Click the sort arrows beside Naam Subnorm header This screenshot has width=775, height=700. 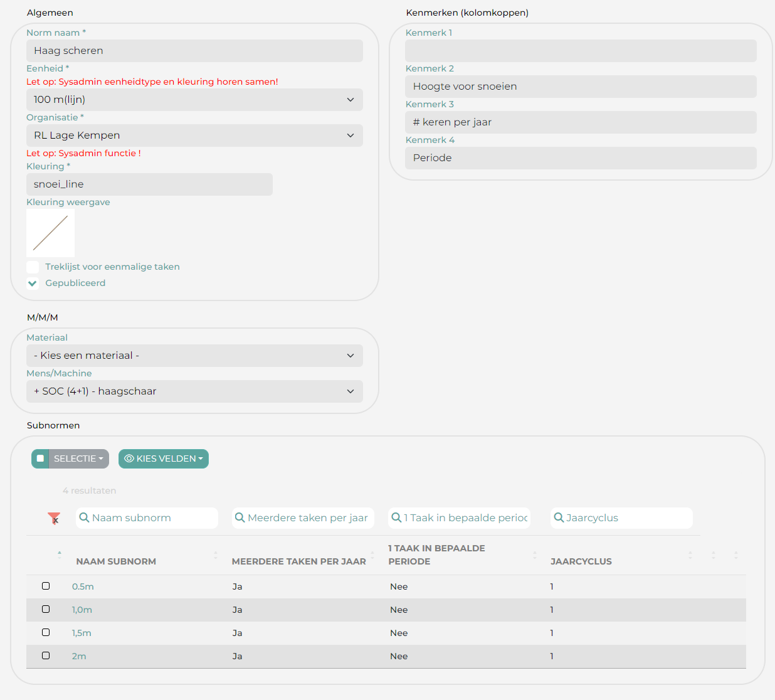216,555
